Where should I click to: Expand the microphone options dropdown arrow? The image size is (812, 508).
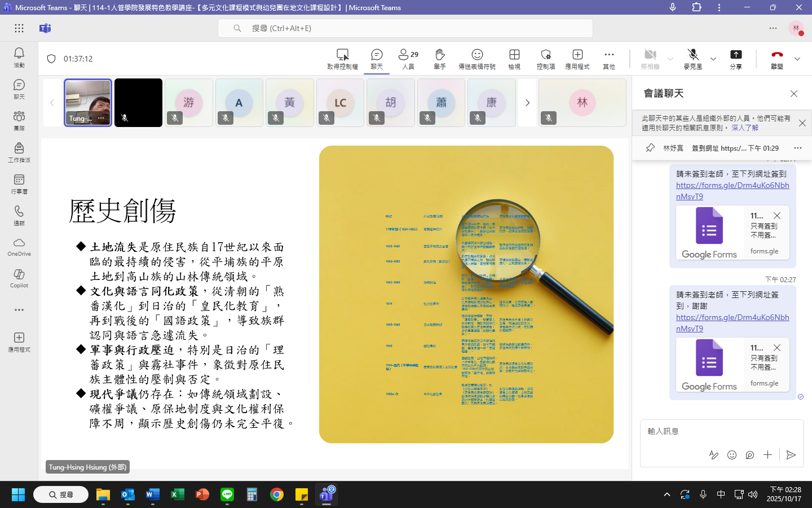(x=713, y=59)
